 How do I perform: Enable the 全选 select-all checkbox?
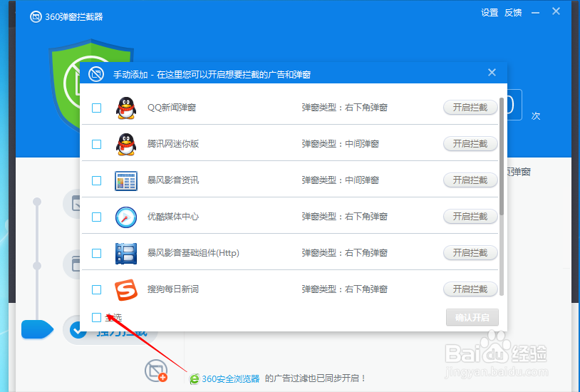(x=96, y=317)
